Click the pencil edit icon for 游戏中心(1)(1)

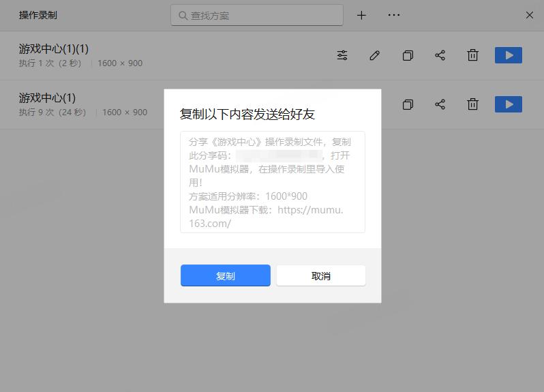click(374, 55)
